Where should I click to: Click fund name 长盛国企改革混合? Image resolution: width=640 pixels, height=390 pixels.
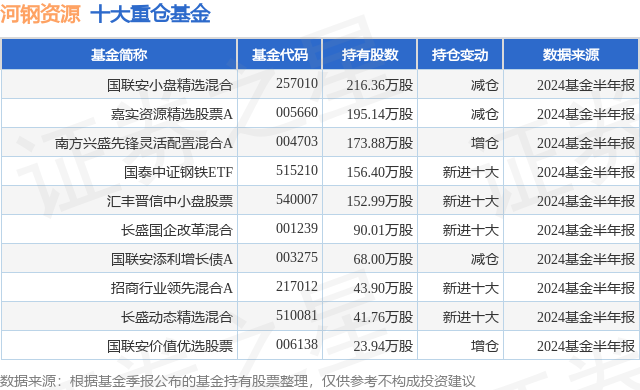pos(177,230)
